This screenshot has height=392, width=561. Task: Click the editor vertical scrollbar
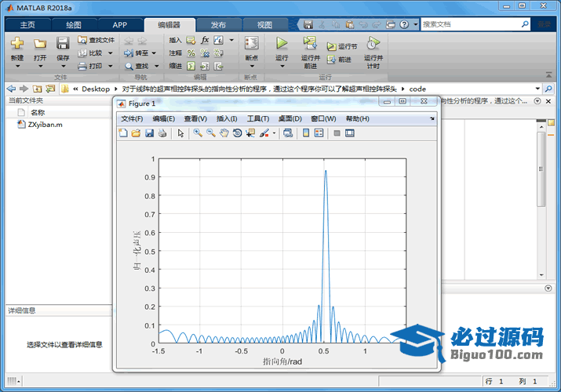tap(541, 169)
